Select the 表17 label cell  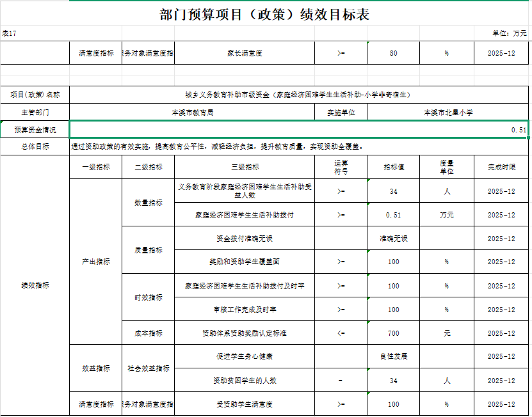click(x=61, y=33)
